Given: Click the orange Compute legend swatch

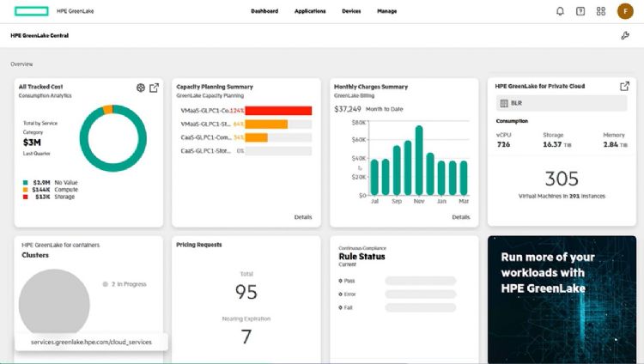Looking at the screenshot, I should pos(26,190).
